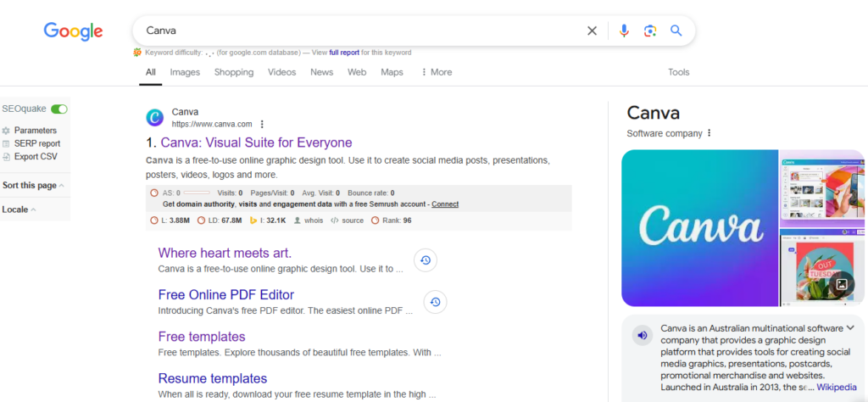Open the Free templates sitelink
This screenshot has width=868, height=402.
coord(202,337)
